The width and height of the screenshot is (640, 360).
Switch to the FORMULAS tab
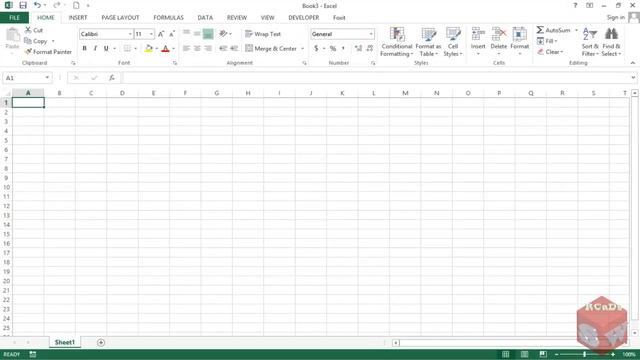click(x=168, y=18)
